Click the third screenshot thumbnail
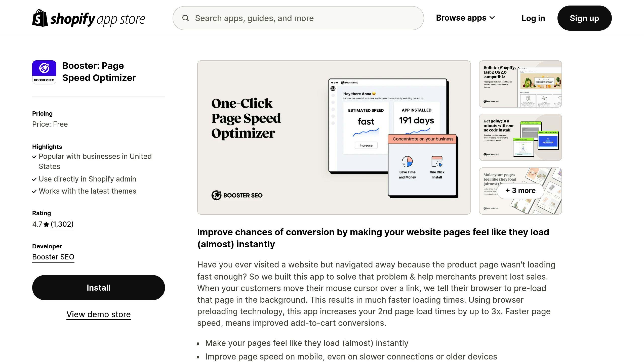 click(520, 191)
